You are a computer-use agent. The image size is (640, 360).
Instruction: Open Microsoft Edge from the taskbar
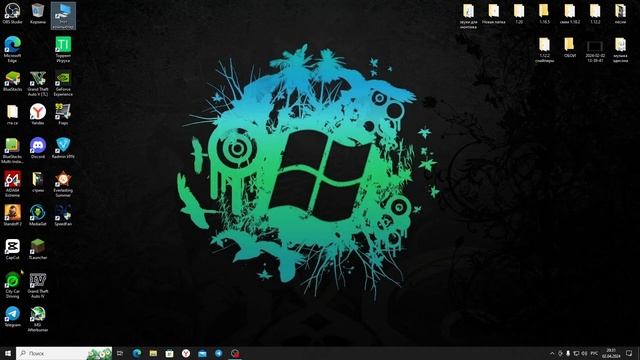[137, 353]
